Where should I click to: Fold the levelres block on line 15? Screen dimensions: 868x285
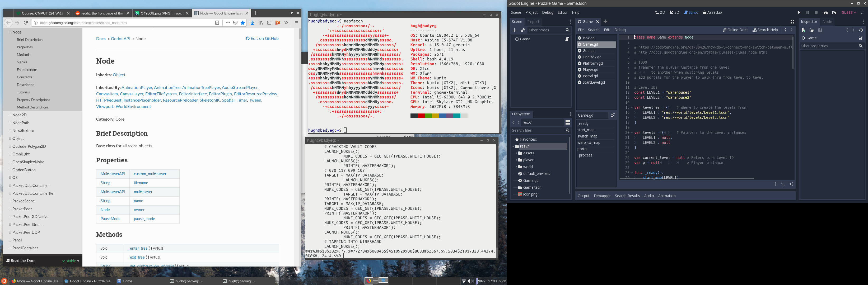point(632,108)
